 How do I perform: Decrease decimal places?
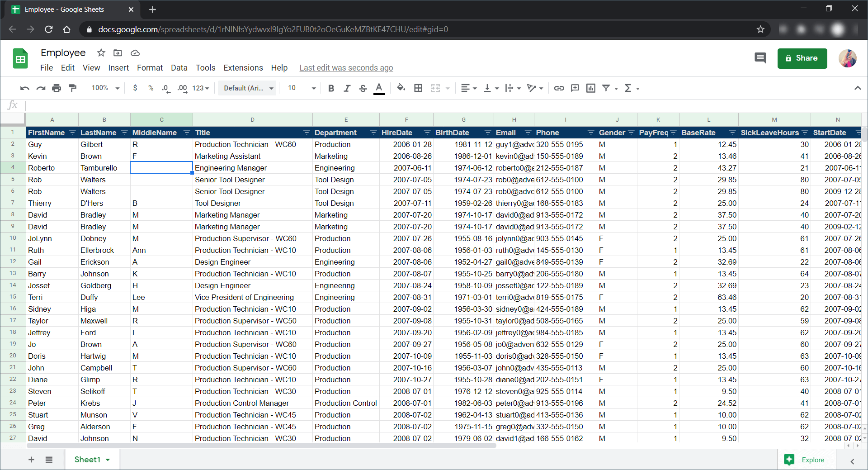[166, 88]
